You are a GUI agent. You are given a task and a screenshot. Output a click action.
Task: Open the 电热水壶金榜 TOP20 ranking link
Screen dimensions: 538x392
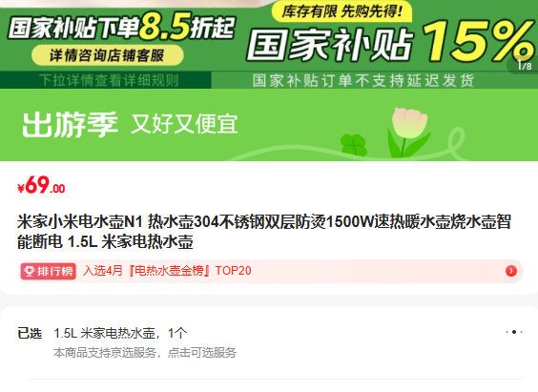(x=167, y=271)
